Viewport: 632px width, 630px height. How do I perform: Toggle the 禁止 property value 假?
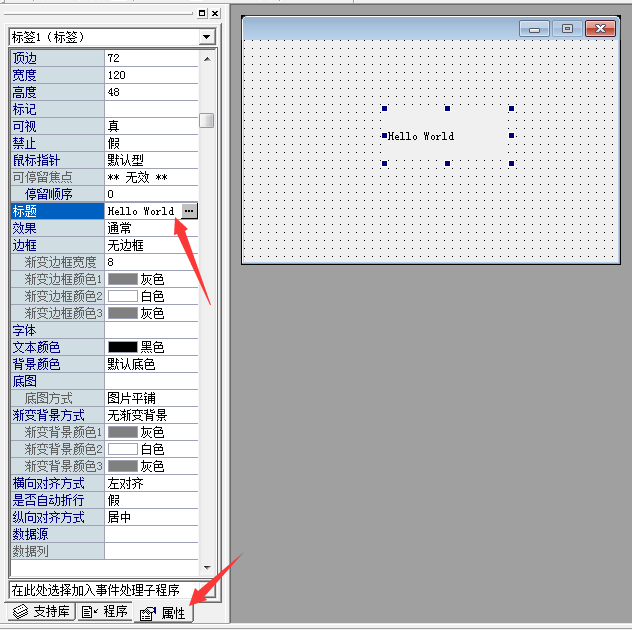click(151, 143)
